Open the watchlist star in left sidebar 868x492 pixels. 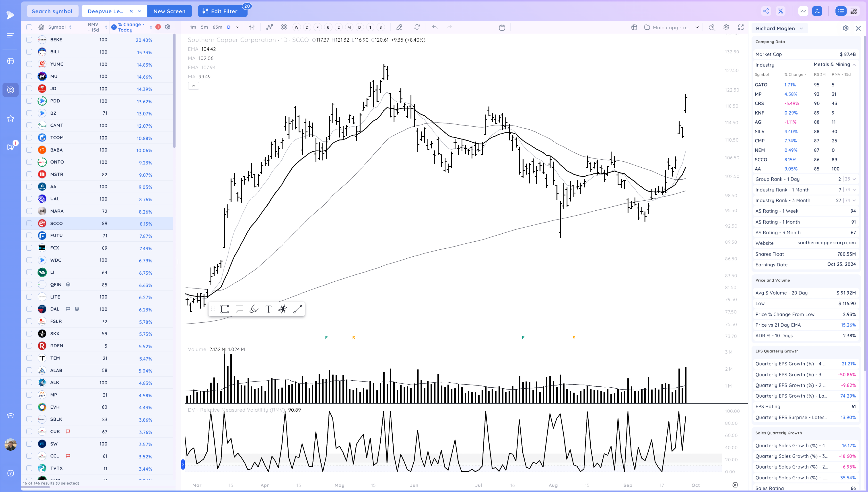(10, 119)
